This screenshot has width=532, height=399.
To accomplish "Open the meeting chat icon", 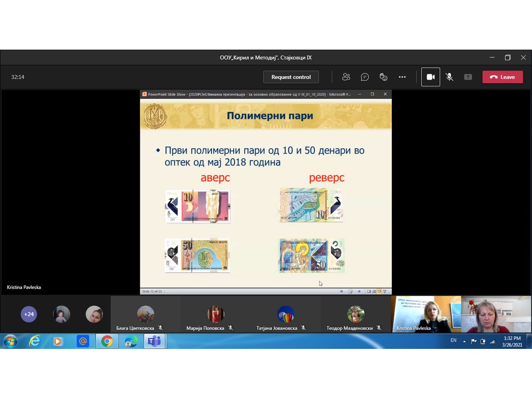I will [365, 77].
